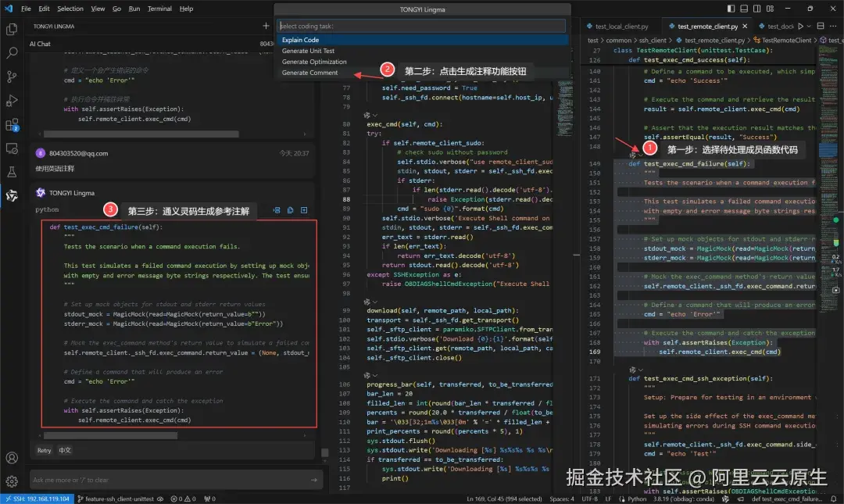844x504 pixels.
Task: Run the Python file play icon
Action: pos(800,26)
